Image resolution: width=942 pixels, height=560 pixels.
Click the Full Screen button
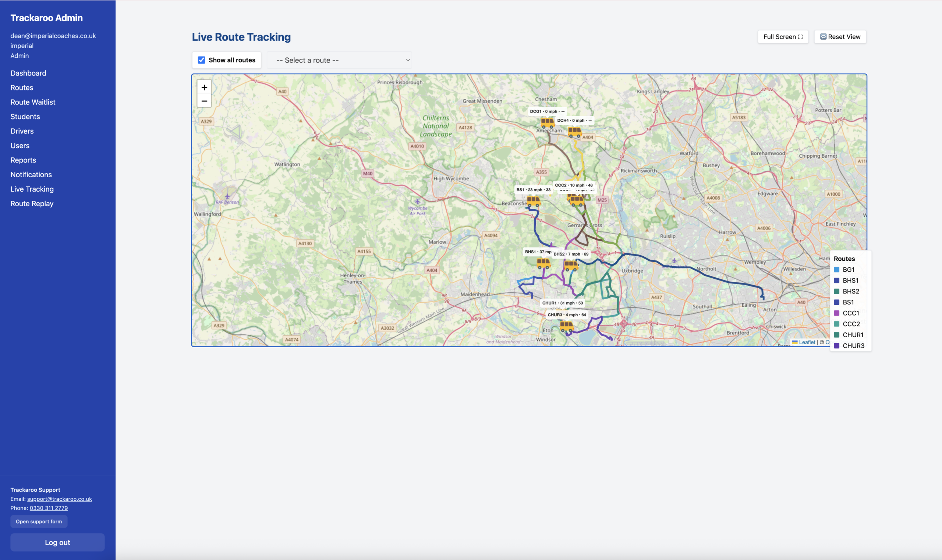coord(783,37)
